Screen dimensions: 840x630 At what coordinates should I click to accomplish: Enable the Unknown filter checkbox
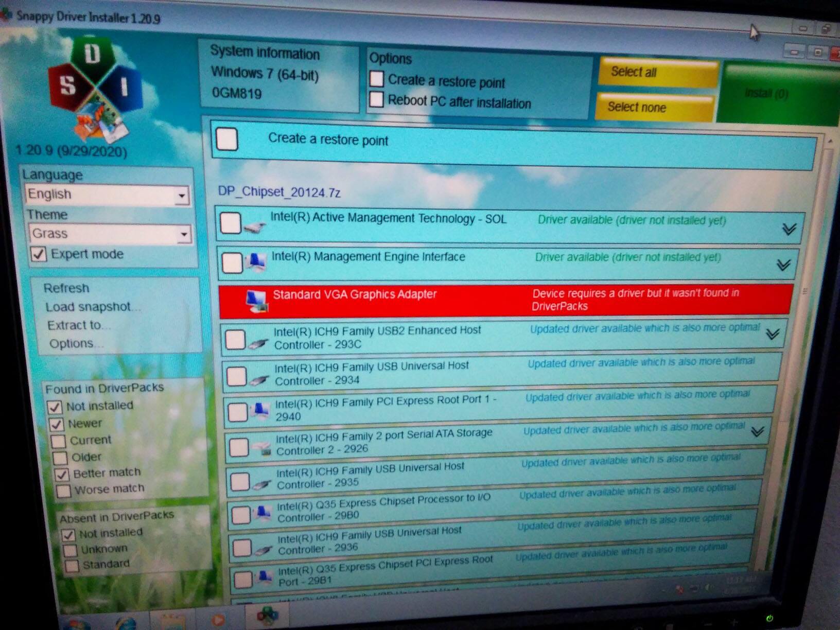(x=70, y=550)
